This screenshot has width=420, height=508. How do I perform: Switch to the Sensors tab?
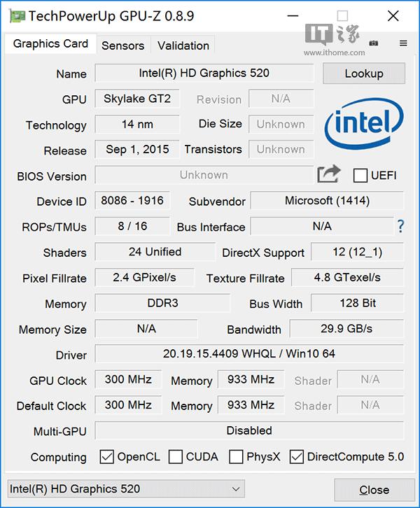click(x=122, y=45)
